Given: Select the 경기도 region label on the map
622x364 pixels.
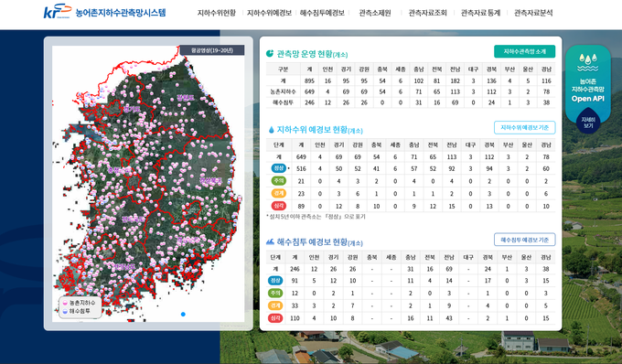Looking at the screenshot, I should 131,108.
